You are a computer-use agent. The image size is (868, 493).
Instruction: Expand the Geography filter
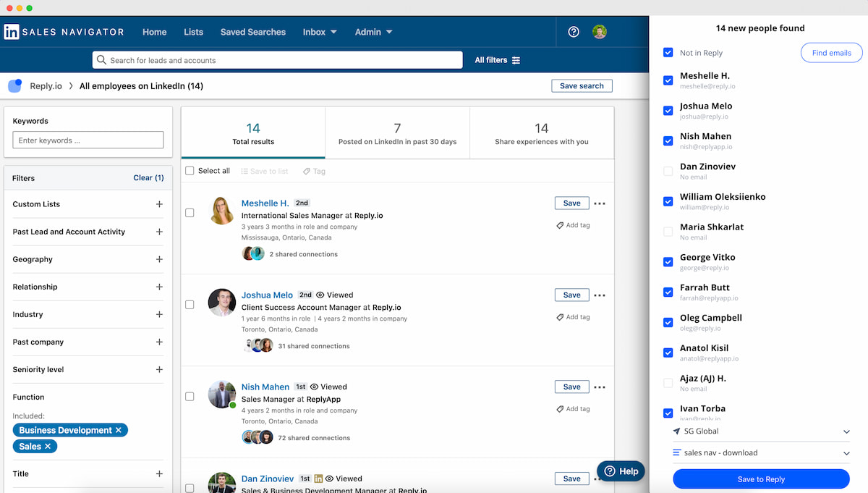point(159,259)
